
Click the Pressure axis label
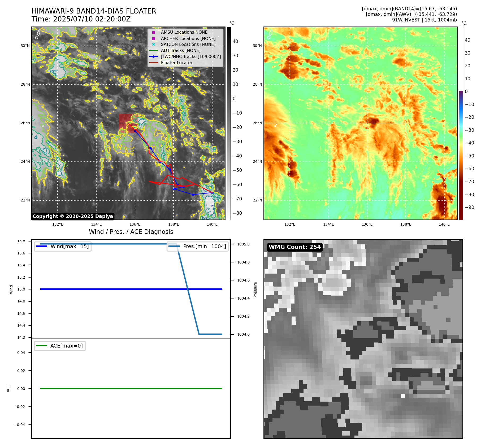[255, 289]
